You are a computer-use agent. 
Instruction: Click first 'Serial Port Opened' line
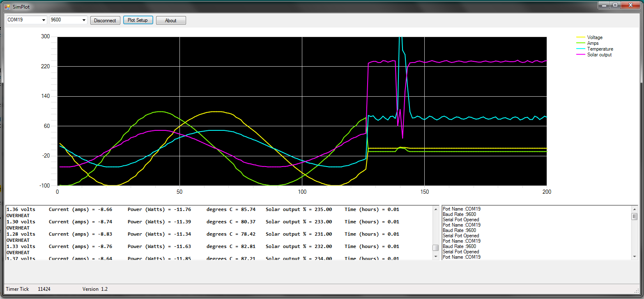tap(461, 220)
